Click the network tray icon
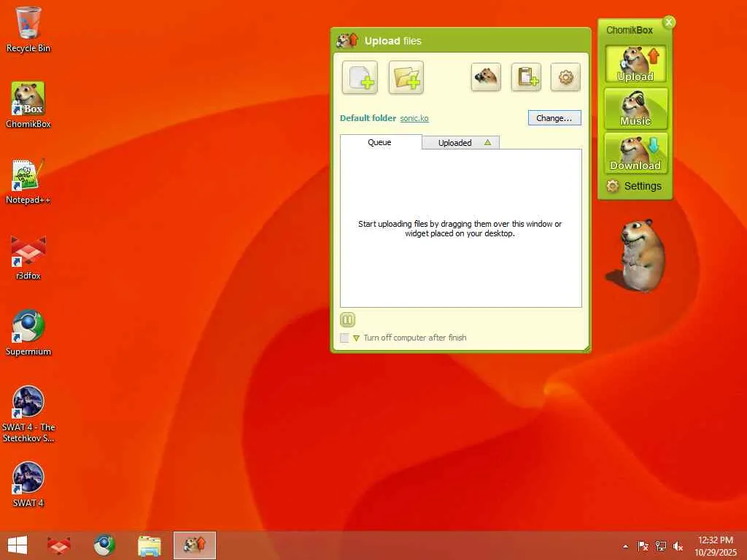Screen dimensions: 747x560 tap(660, 546)
